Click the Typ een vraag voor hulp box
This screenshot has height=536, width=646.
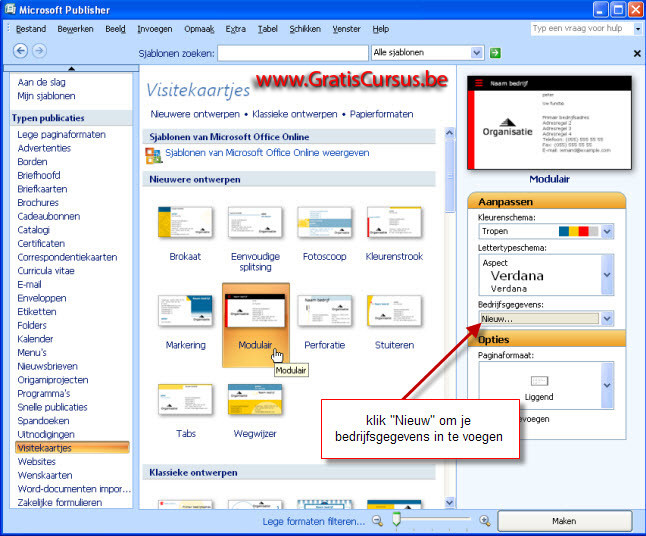(x=582, y=28)
